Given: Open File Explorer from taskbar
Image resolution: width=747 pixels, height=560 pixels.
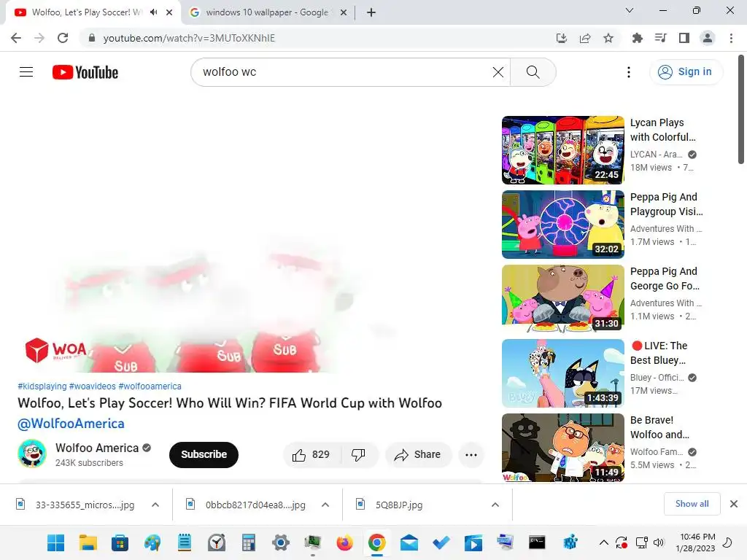Looking at the screenshot, I should tap(88, 542).
